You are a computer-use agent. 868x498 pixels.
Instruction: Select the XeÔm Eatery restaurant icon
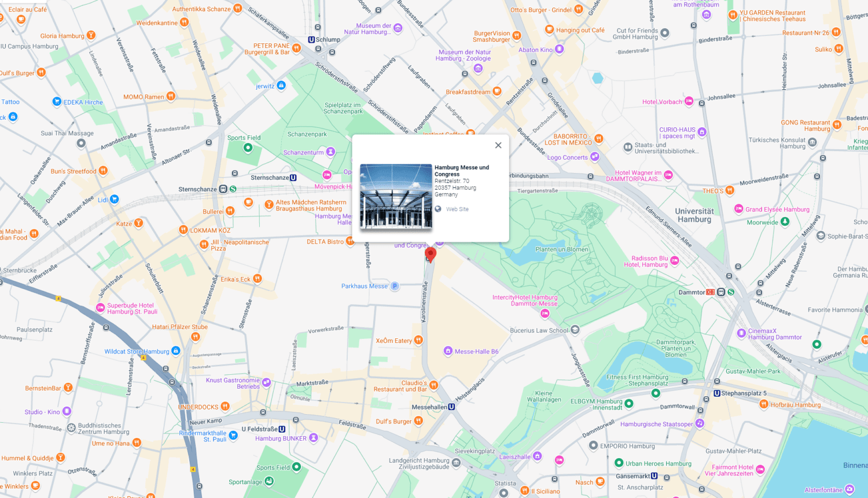coord(418,340)
